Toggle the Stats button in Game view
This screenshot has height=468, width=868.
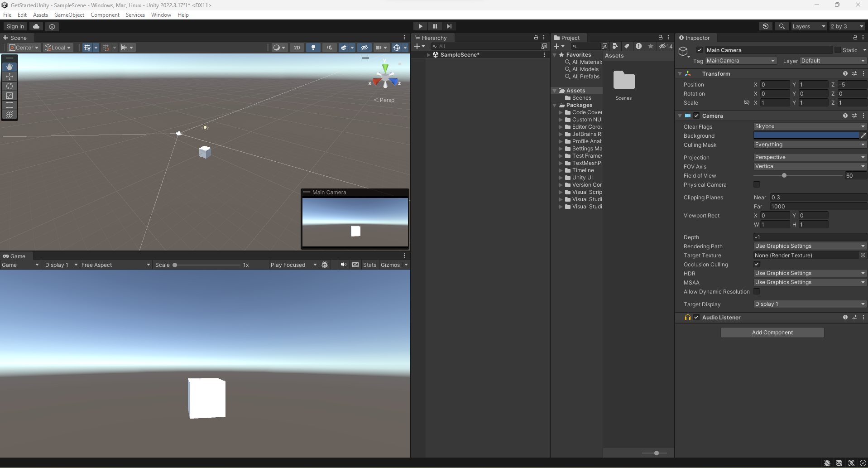(369, 265)
